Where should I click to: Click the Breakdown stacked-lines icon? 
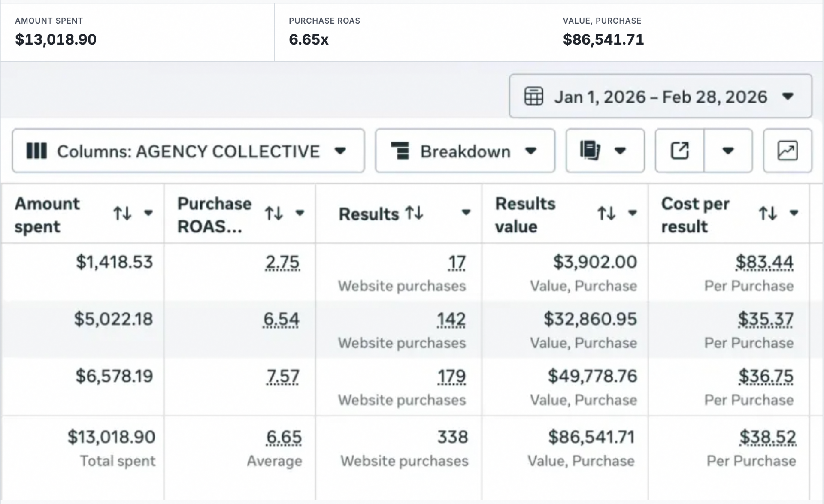(400, 151)
